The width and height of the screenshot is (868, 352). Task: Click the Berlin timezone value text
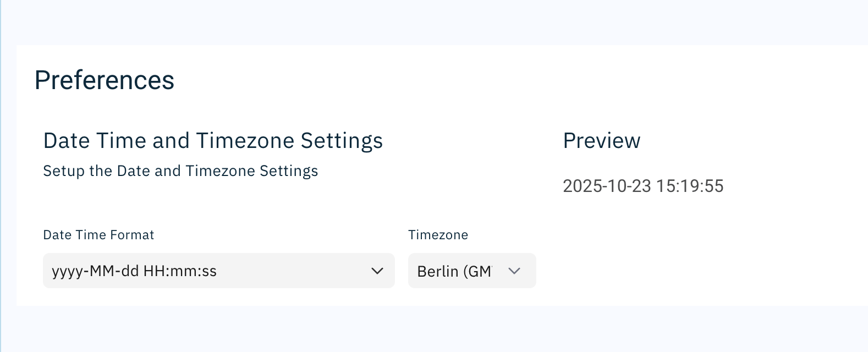[454, 271]
